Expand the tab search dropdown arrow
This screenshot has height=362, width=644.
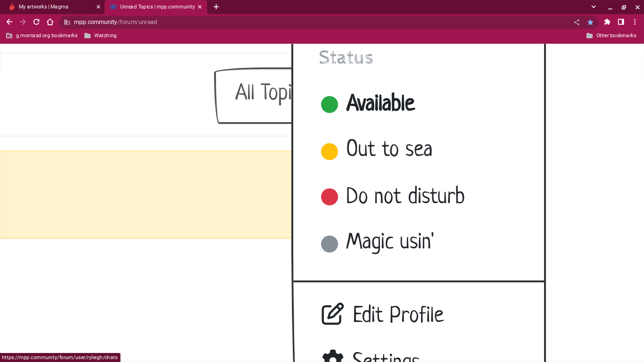click(x=594, y=7)
